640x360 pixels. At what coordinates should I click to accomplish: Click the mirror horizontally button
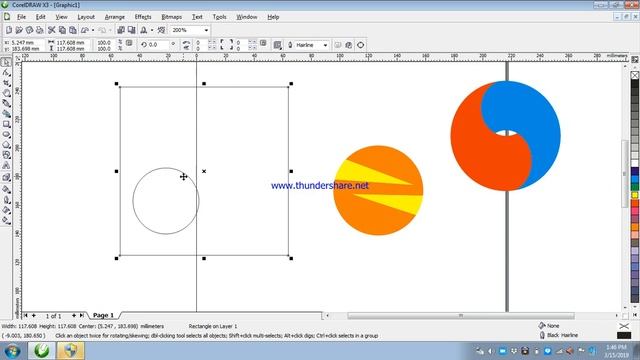(x=186, y=42)
